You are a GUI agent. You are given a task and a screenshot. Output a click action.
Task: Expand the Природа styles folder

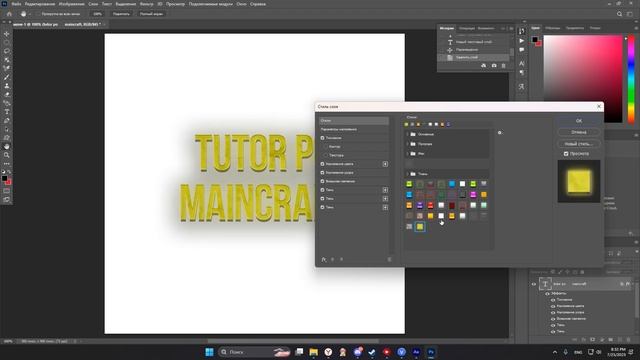pyautogui.click(x=407, y=144)
